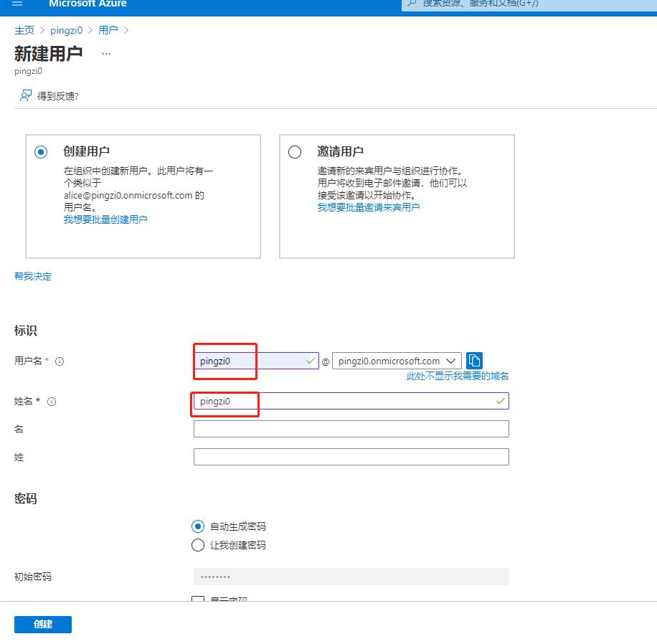Copy the domain using the copy icon
This screenshot has height=644, width=657.
pos(474,360)
